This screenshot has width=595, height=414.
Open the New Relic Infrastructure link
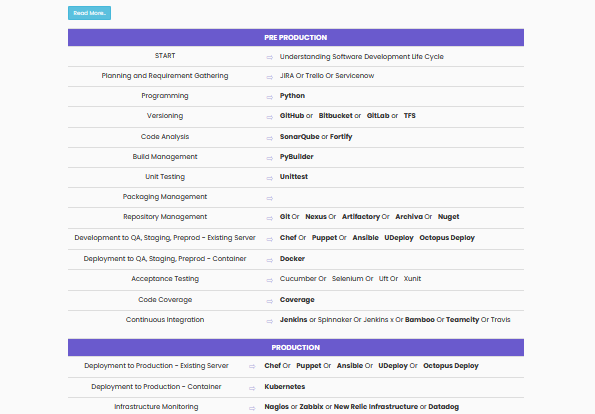(376, 406)
